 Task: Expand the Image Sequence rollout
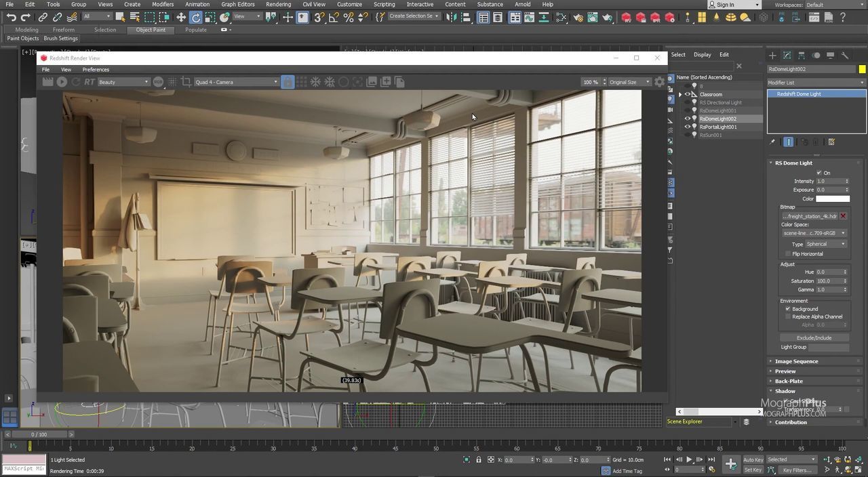pyautogui.click(x=796, y=361)
